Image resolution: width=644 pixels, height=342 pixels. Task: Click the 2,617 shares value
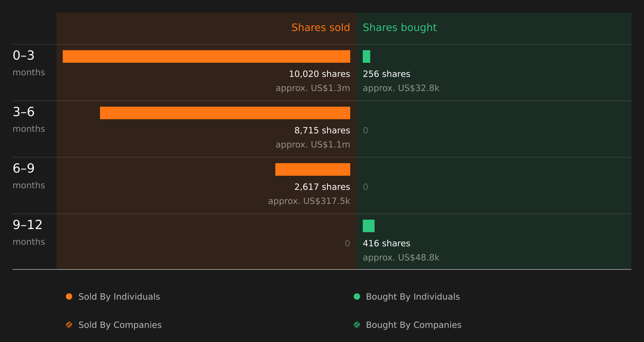pyautogui.click(x=322, y=187)
